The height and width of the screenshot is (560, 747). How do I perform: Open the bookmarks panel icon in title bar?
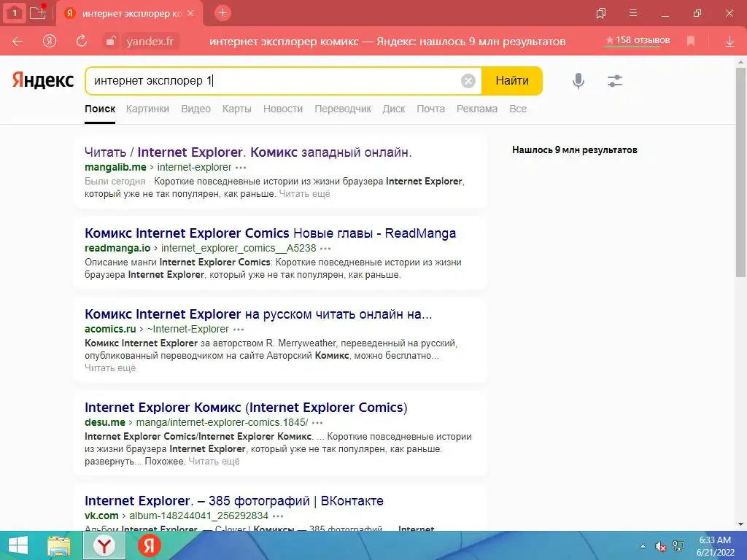point(601,13)
